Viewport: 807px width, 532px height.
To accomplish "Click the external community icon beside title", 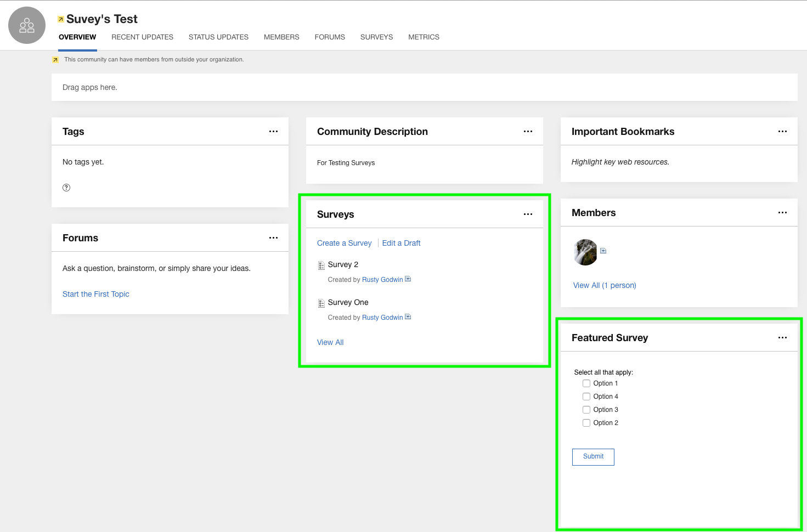I will (61, 19).
